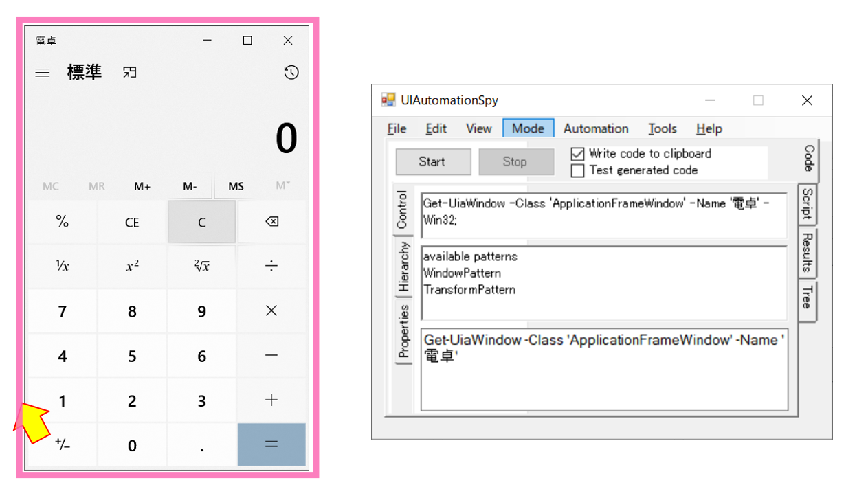Open the Edit menu

coord(436,128)
